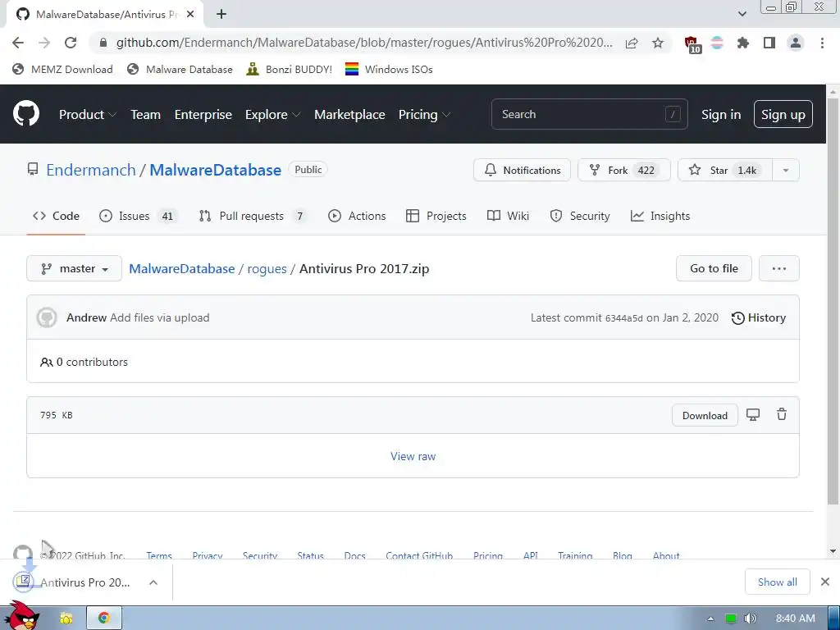This screenshot has height=630, width=840.
Task: Open commit hash 6344a5d
Action: [x=623, y=318]
